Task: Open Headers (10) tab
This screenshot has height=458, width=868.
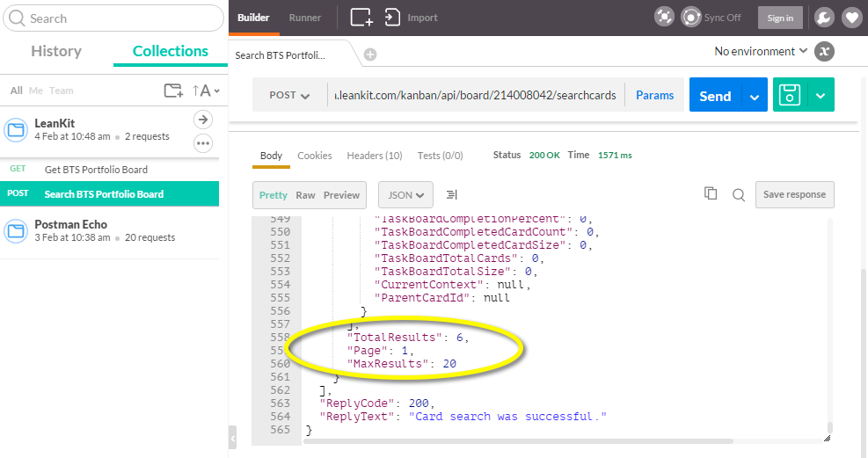Action: (375, 156)
